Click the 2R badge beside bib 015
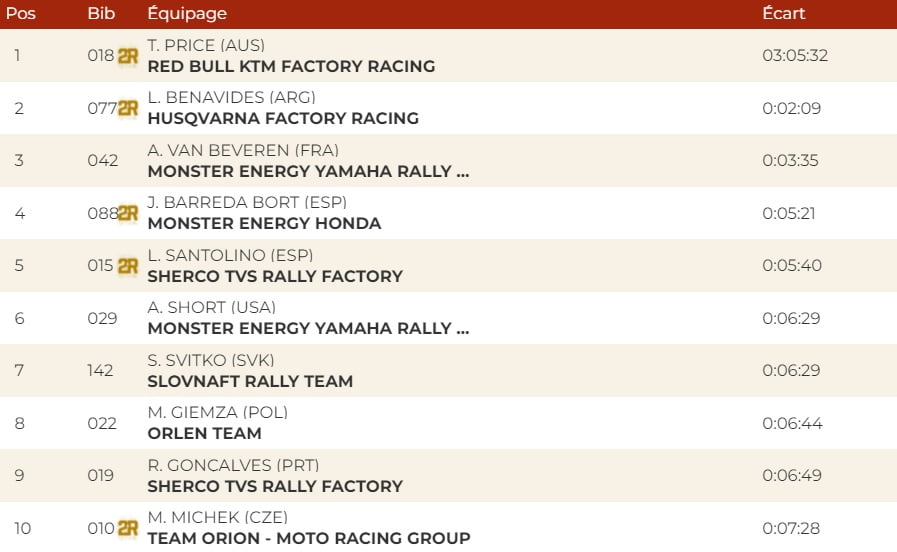 127,266
